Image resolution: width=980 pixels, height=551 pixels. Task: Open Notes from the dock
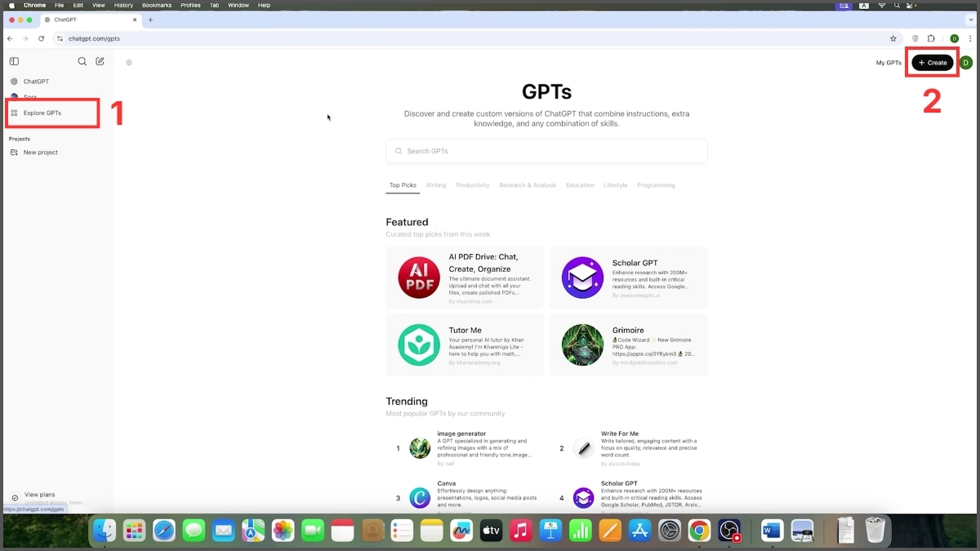[431, 531]
